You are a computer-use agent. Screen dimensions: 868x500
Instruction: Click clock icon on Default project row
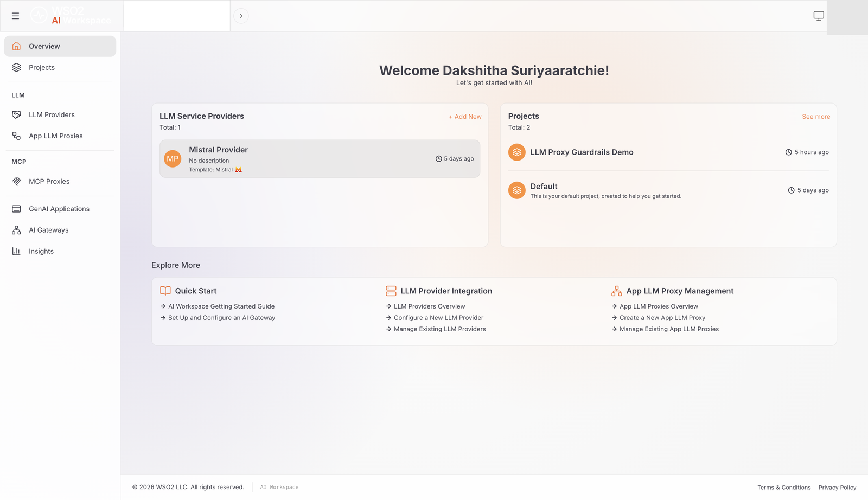tap(791, 190)
